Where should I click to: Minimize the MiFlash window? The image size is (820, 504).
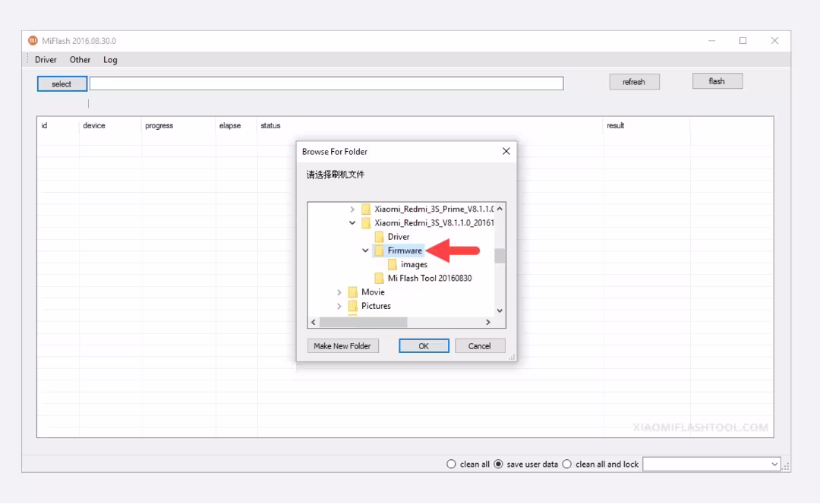711,41
